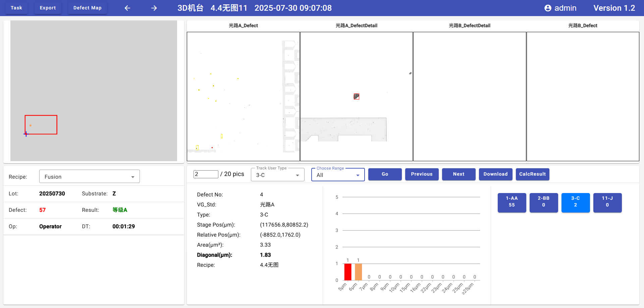Screen dimensions: 644x308
Task: Click the orange defect dot on map
Action: point(31,125)
